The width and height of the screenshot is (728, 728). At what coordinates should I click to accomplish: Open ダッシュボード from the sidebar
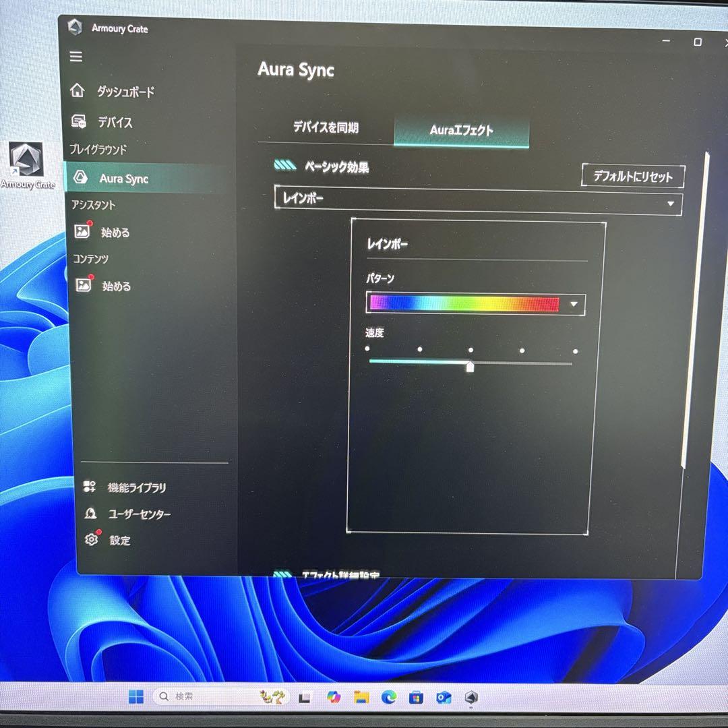(x=125, y=92)
